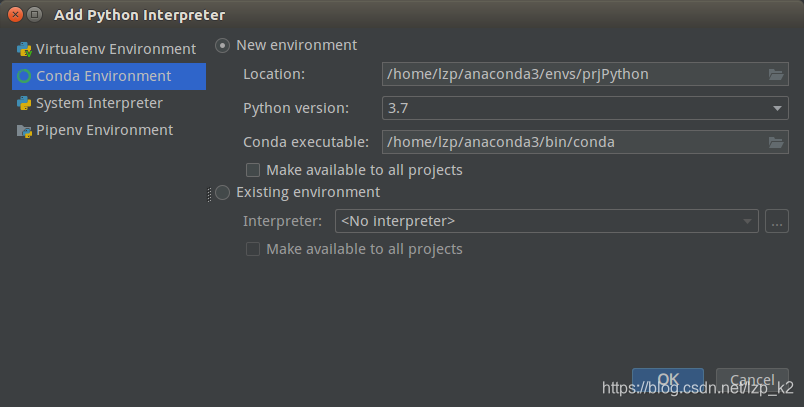Choose Pipenv Environment in the sidebar
The width and height of the screenshot is (804, 407).
coord(109,130)
